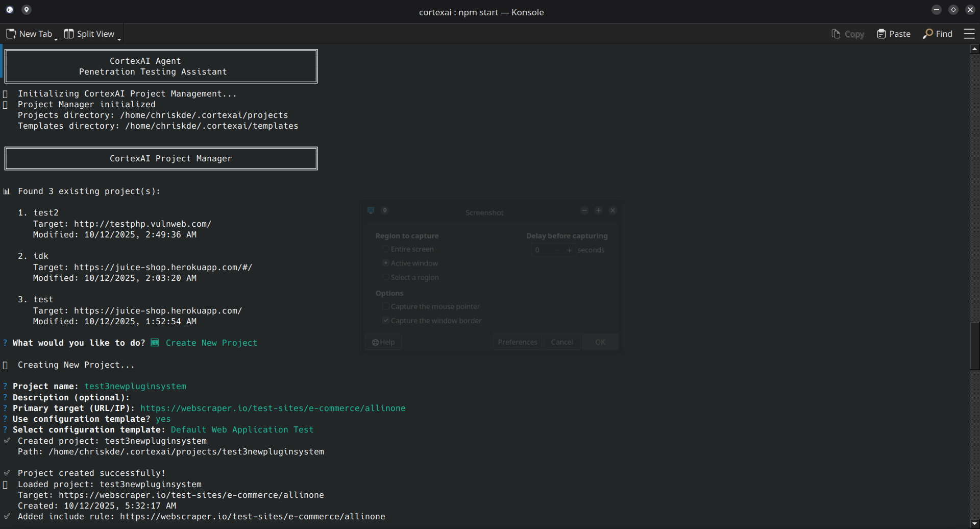Click the Help button in Screenshot dialog
The image size is (980, 529).
click(383, 342)
